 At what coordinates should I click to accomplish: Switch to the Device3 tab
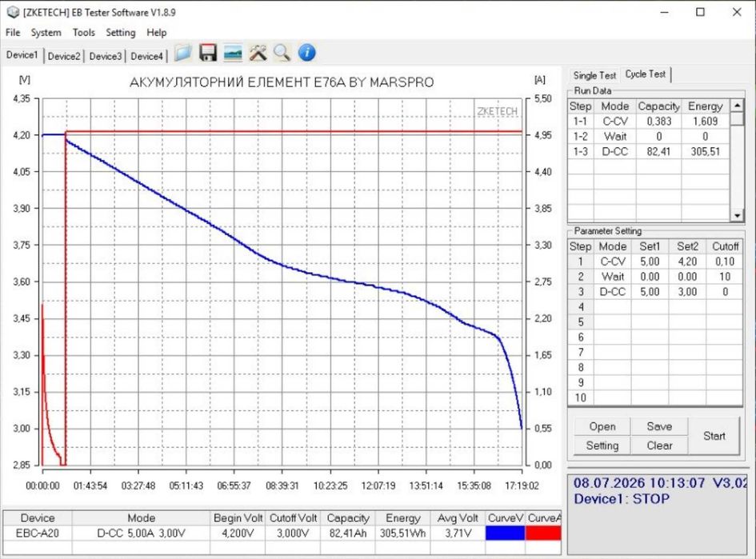(x=106, y=57)
